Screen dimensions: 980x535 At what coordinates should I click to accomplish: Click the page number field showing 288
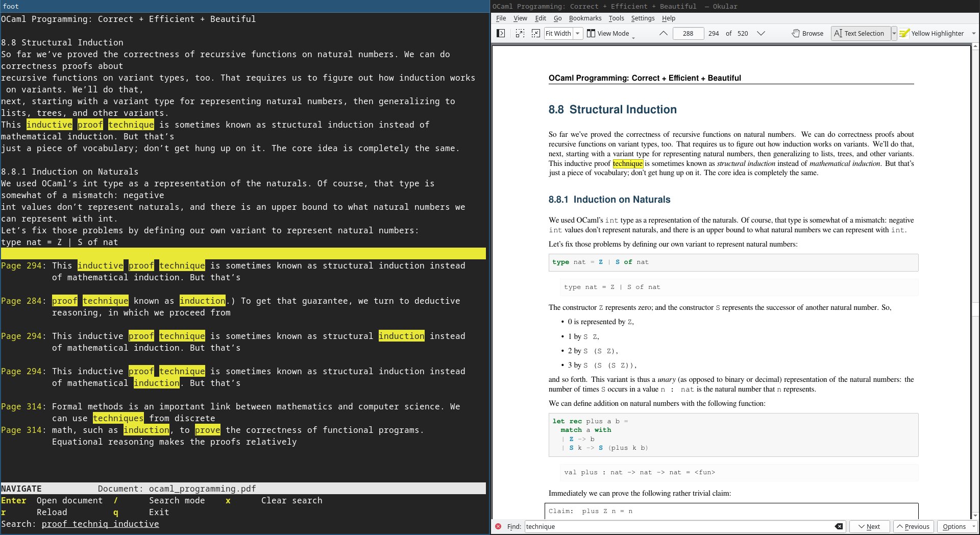tap(688, 33)
